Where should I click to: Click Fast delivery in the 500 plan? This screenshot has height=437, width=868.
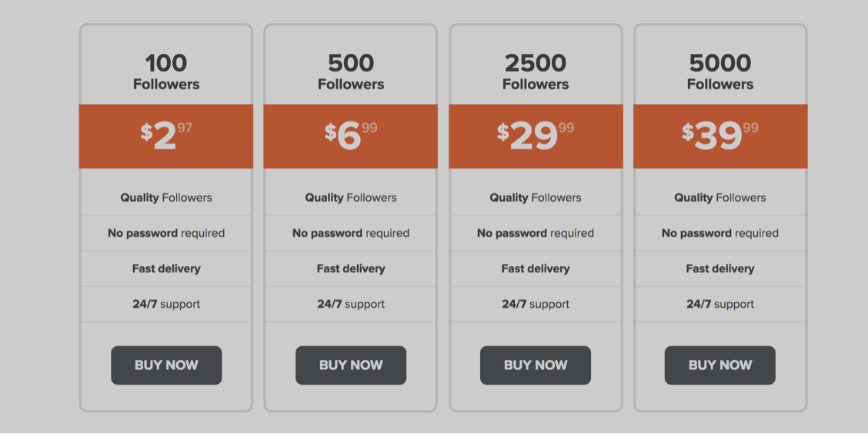[351, 269]
